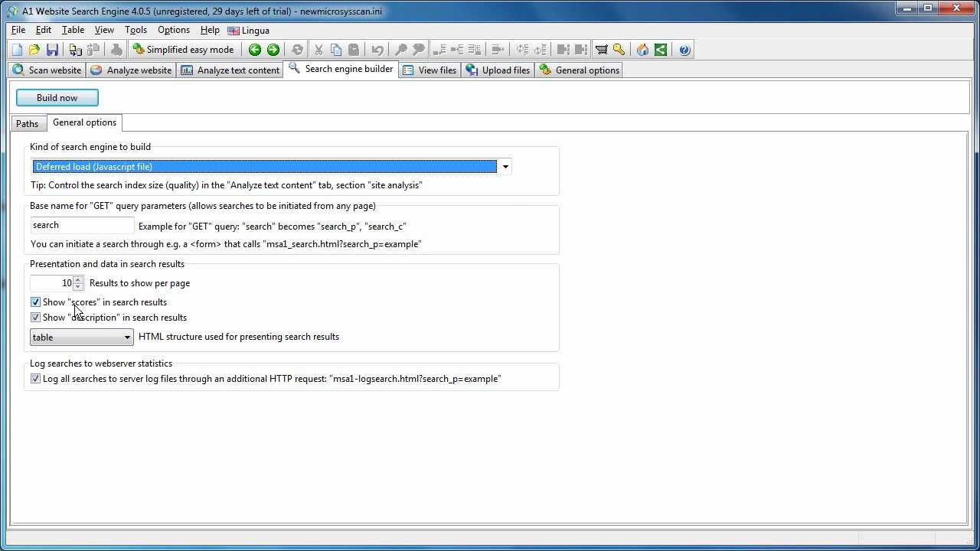Click the GET query base name field

pyautogui.click(x=82, y=225)
